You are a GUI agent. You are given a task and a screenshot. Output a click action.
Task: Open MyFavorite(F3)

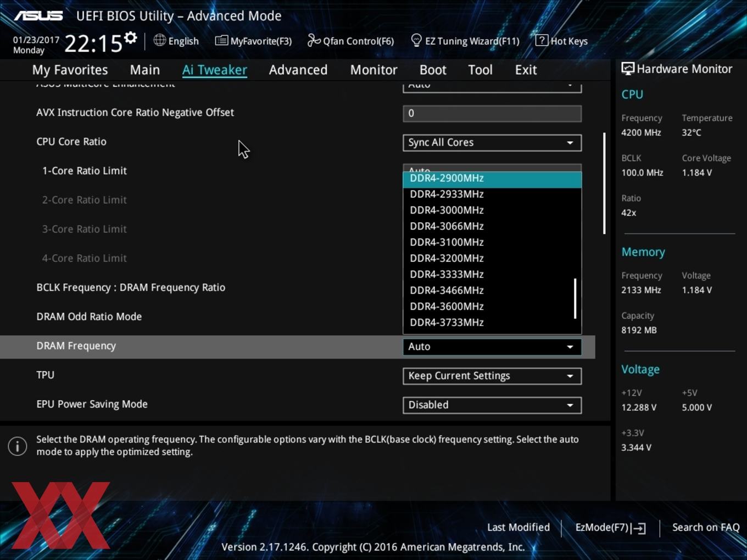click(x=253, y=41)
